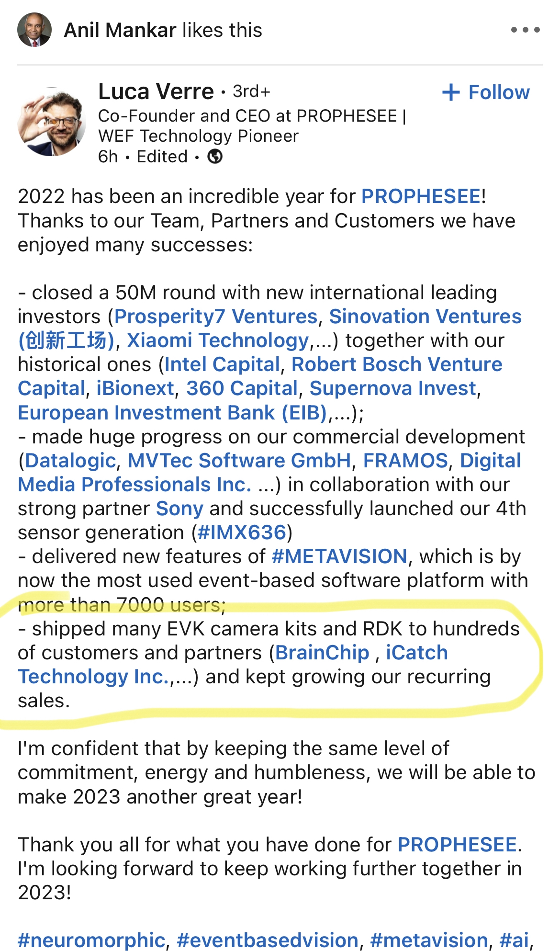Open the #IMX636 hashtag

click(242, 532)
